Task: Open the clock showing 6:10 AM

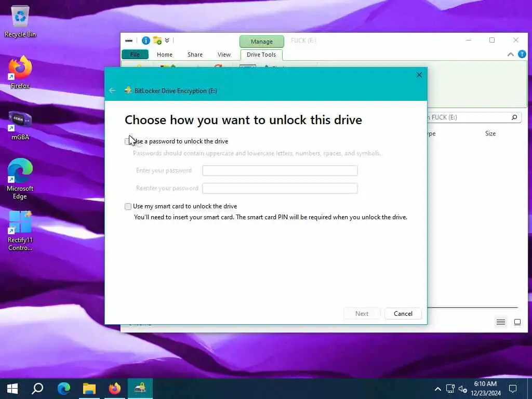Action: [486, 389]
